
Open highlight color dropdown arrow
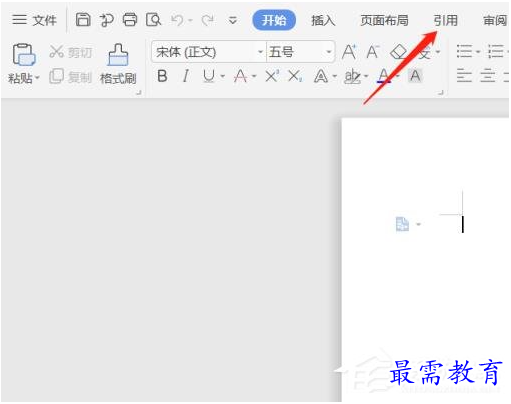point(366,77)
